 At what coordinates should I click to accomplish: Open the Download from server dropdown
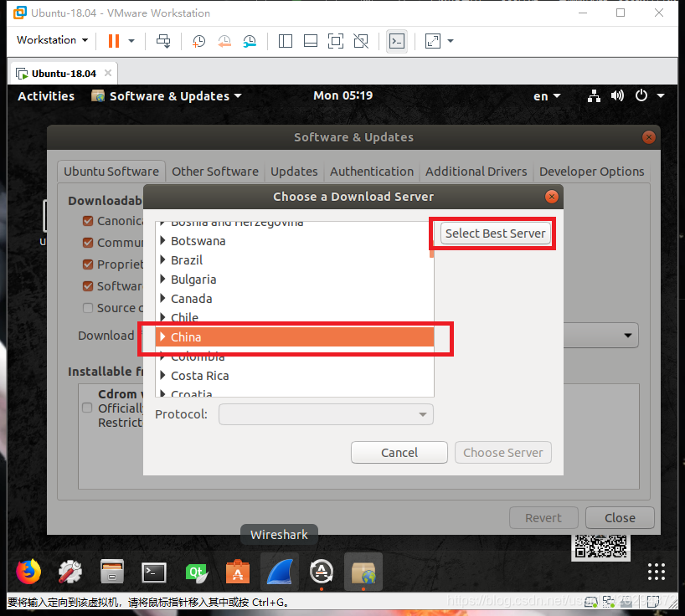coord(601,336)
